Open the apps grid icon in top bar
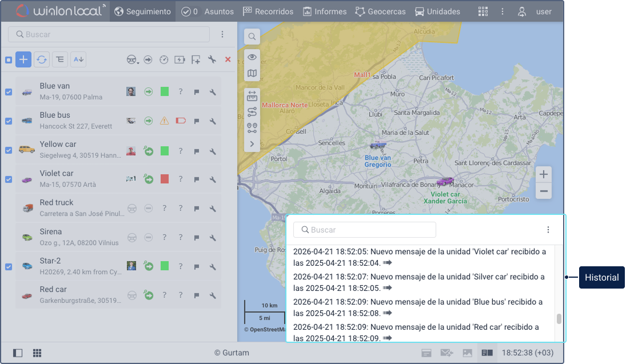Viewport: 626px width, 364px height. click(483, 11)
